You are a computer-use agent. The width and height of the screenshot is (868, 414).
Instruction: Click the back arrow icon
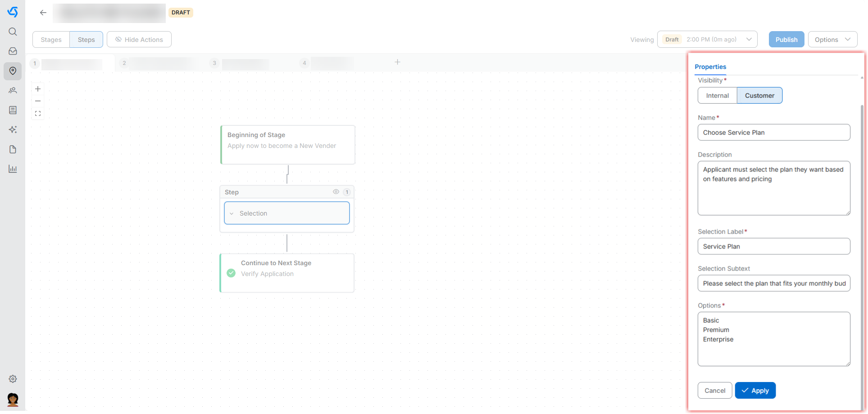[x=43, y=13]
